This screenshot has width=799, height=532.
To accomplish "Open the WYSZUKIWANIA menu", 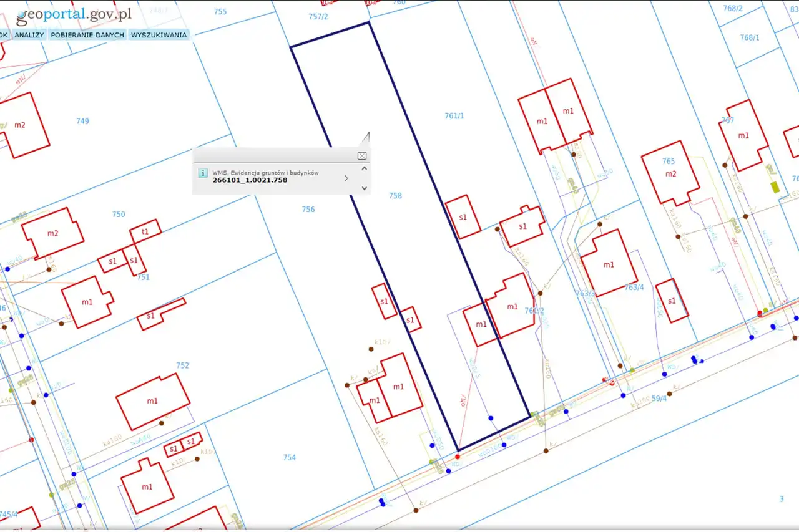I will 159,35.
